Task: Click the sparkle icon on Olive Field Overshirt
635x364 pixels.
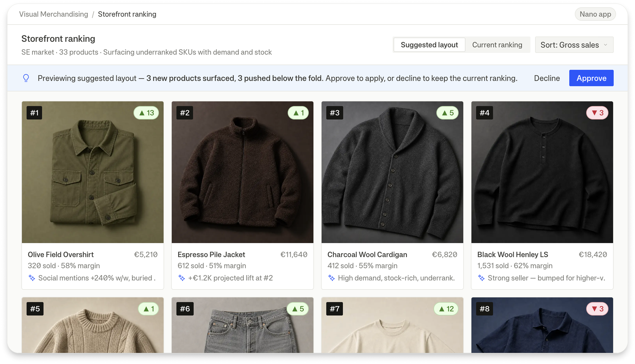Action: click(x=32, y=278)
